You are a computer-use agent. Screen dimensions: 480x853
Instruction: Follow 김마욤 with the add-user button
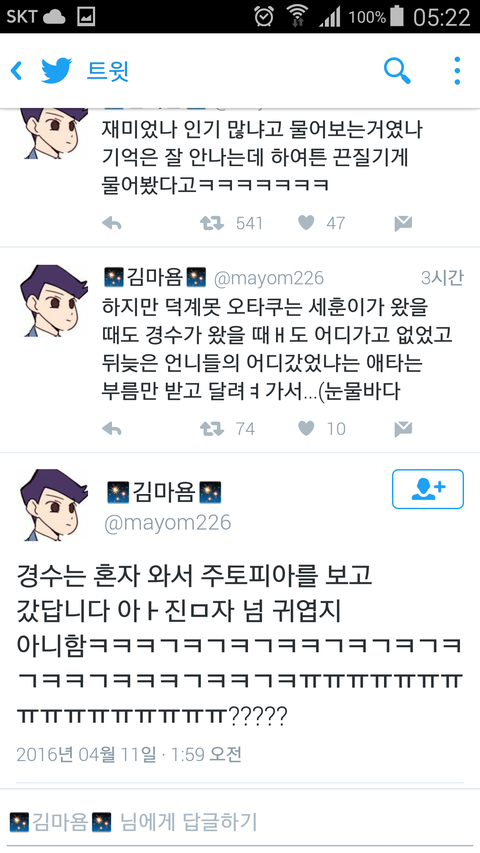[x=428, y=489]
